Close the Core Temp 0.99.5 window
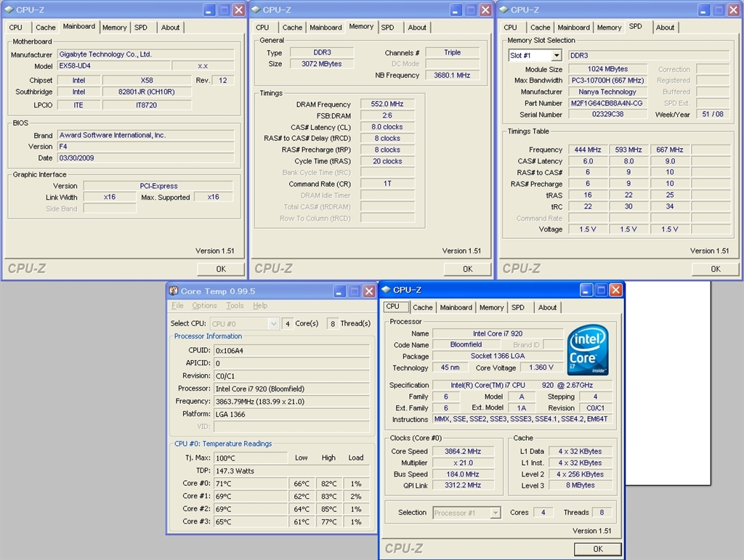This screenshot has width=744, height=560. 369,291
